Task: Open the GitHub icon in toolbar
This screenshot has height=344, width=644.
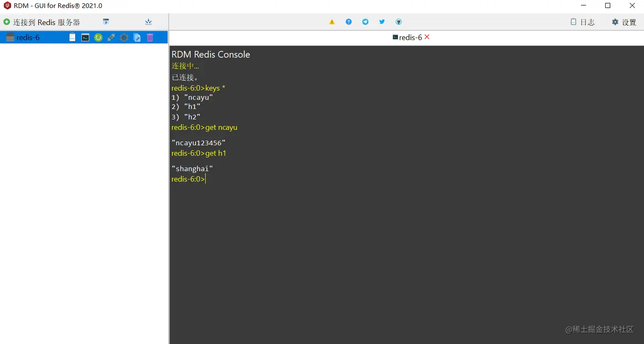Action: 399,22
